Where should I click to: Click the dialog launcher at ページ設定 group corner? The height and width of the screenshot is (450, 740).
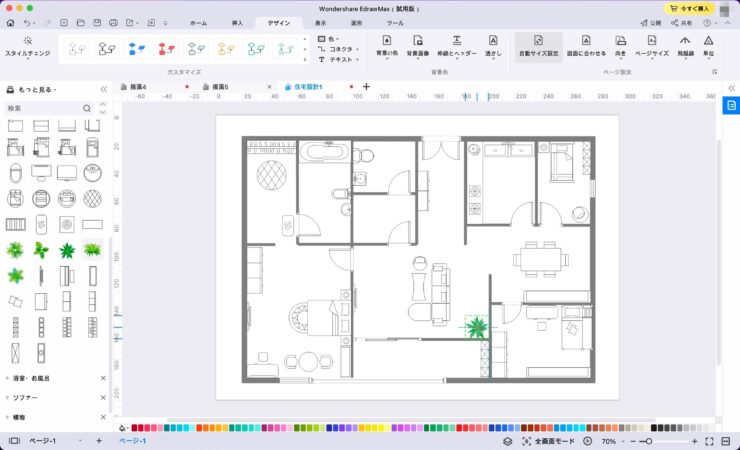coord(715,72)
